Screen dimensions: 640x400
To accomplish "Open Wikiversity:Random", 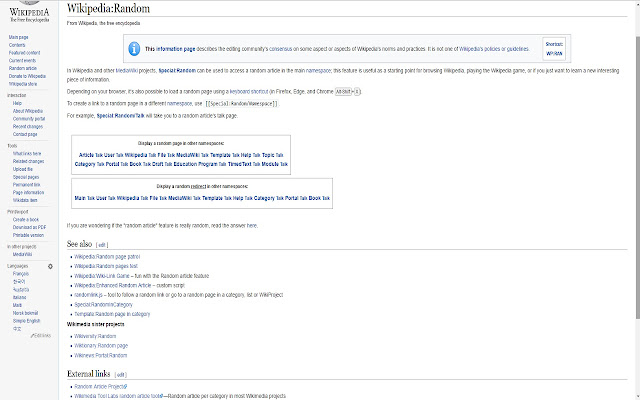I will [95, 336].
